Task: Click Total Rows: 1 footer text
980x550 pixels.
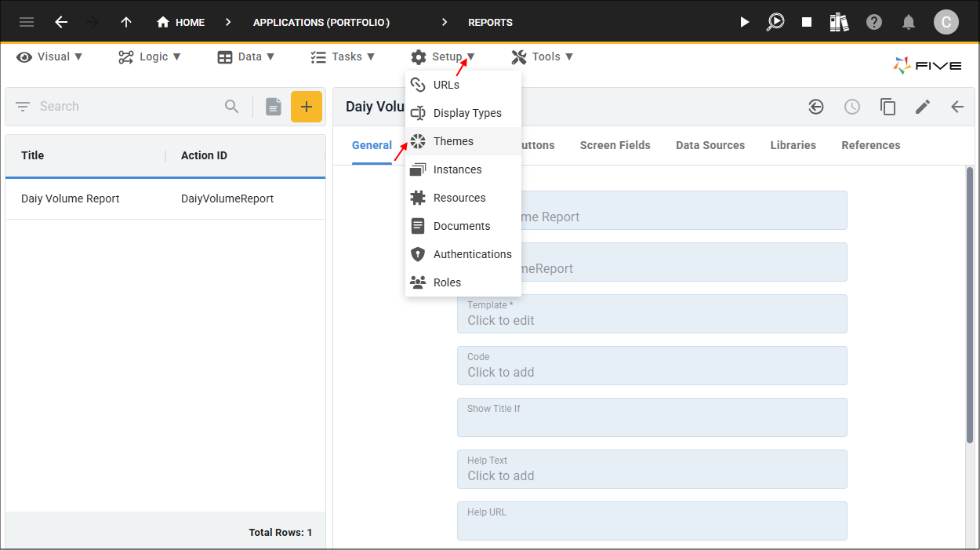Action: (x=281, y=532)
